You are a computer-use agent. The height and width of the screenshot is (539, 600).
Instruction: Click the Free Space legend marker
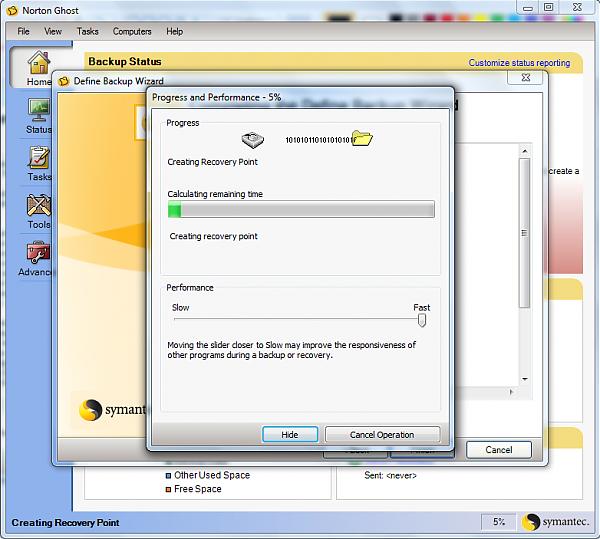tap(168, 489)
